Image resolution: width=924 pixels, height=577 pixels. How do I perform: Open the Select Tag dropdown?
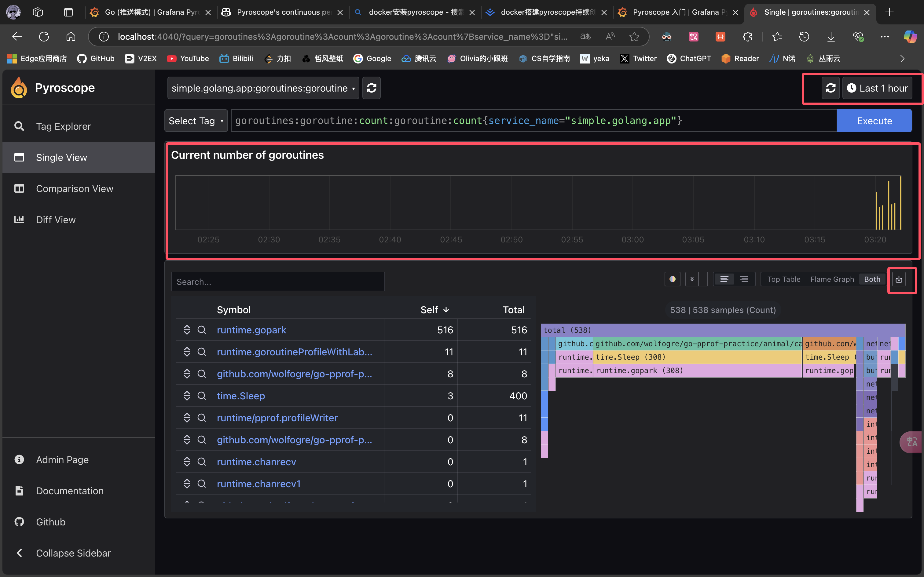coord(196,121)
